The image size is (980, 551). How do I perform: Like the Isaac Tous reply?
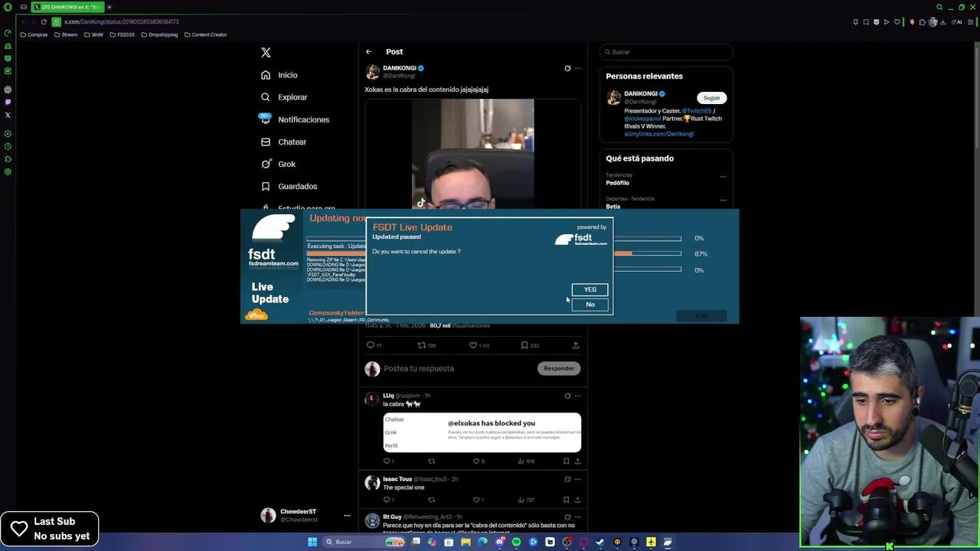point(476,500)
